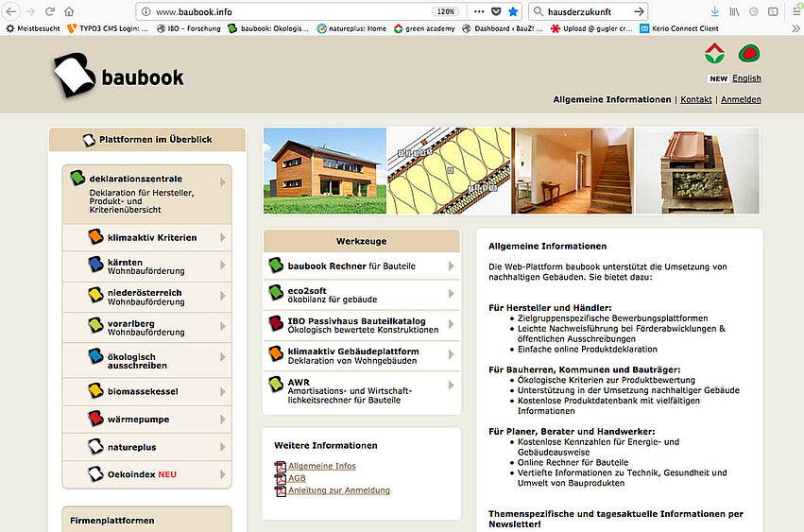Click the bookmark star in address bar
This screenshot has height=532, width=804.
click(512, 11)
